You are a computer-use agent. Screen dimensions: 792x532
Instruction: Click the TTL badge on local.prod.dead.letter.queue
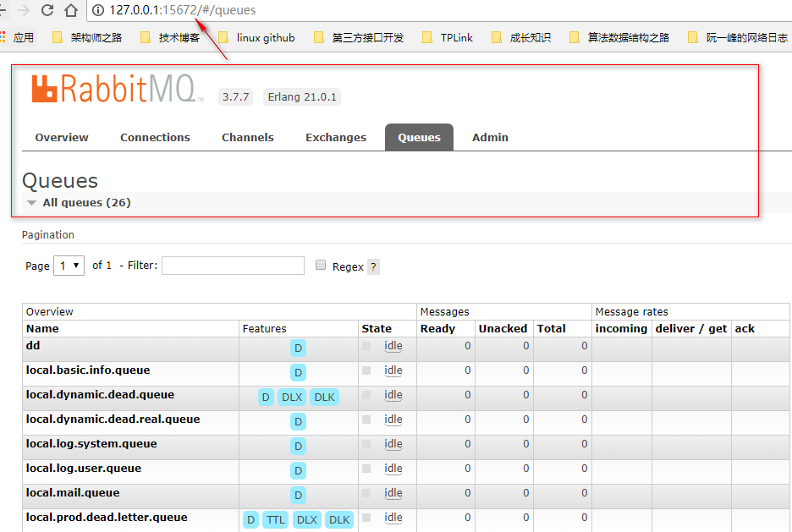(x=275, y=519)
